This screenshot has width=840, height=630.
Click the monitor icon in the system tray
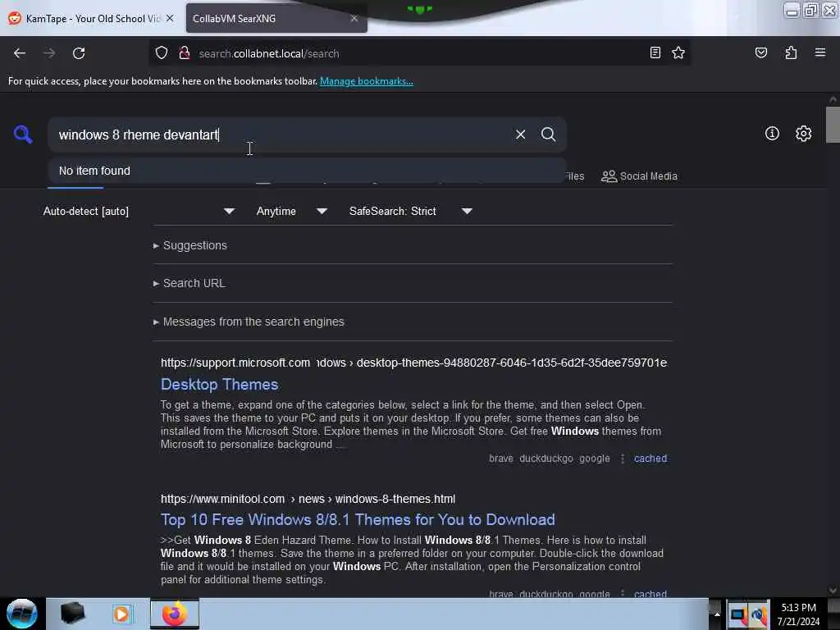737,615
